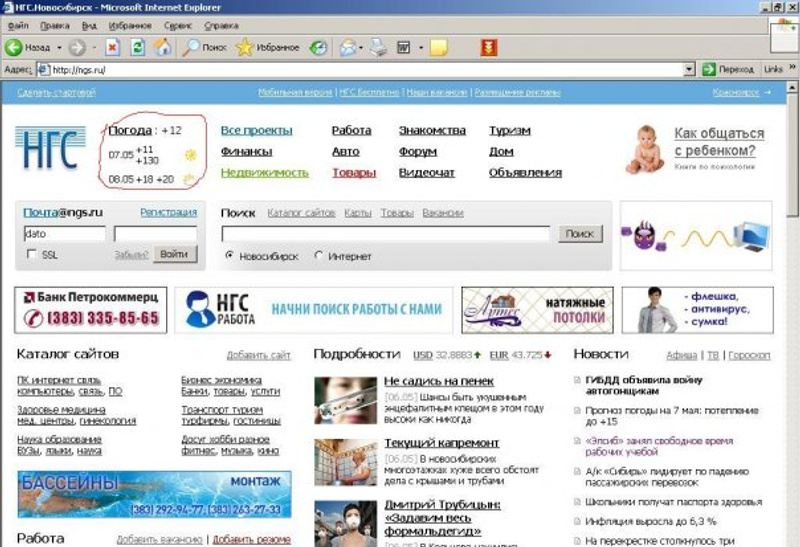This screenshot has height=547, width=800.
Task: Select the Интернет search radio option
Action: click(319, 256)
